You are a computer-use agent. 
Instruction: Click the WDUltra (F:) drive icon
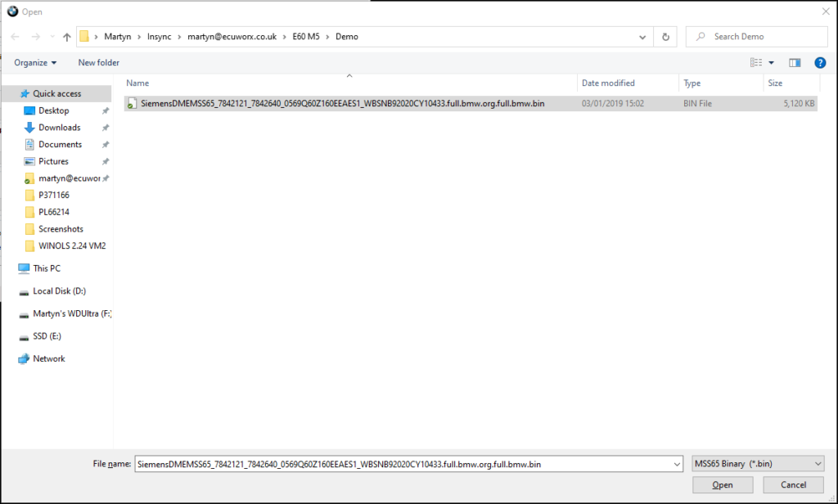pos(24,315)
